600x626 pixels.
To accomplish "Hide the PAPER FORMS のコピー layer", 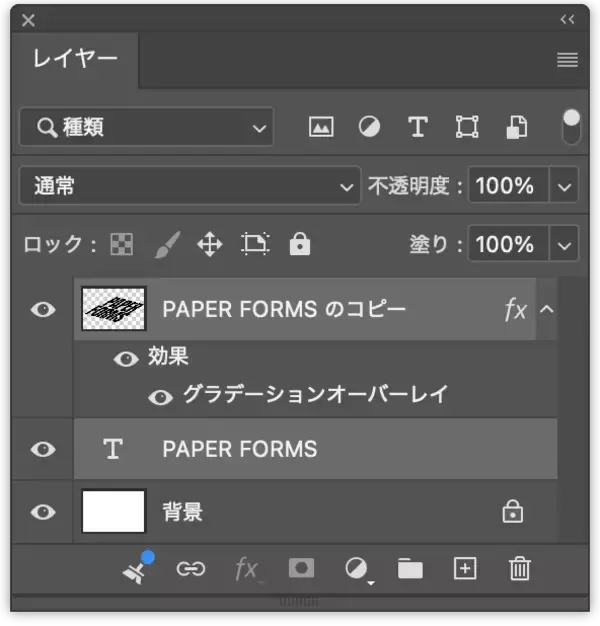I will click(43, 309).
